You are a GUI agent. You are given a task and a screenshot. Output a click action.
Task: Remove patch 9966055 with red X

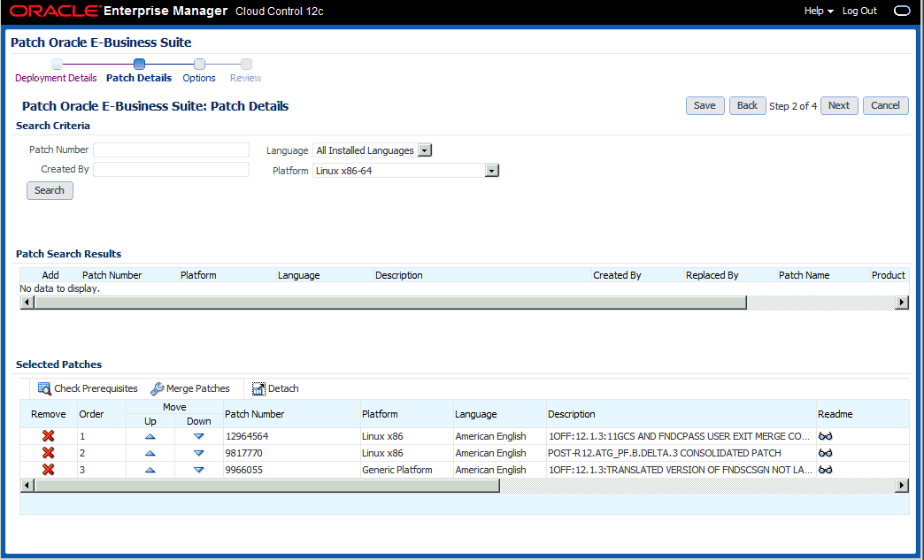[x=49, y=469]
